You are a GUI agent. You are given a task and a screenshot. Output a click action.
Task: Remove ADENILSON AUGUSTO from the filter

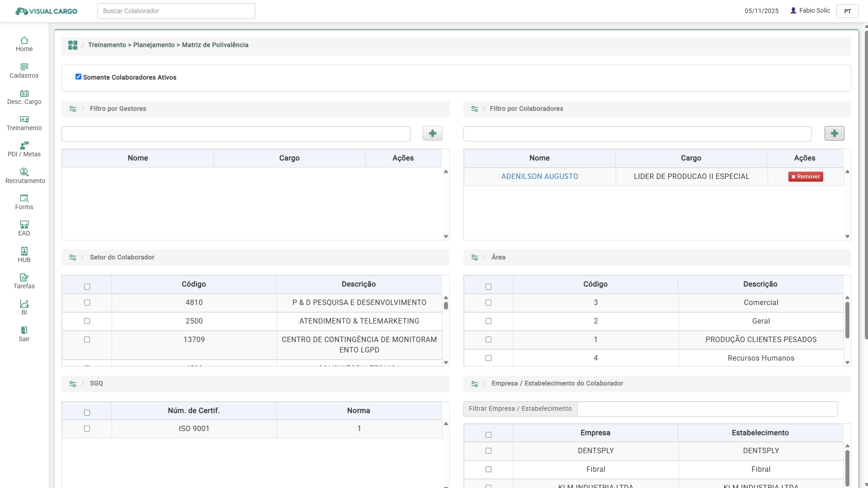pos(805,177)
